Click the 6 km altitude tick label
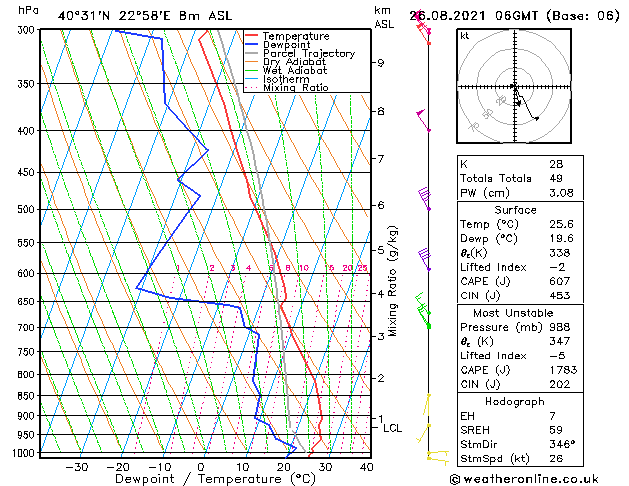 point(381,205)
